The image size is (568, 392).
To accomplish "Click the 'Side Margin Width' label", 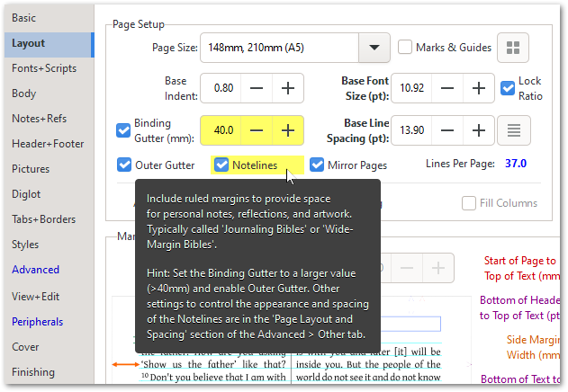I will pyautogui.click(x=533, y=347).
